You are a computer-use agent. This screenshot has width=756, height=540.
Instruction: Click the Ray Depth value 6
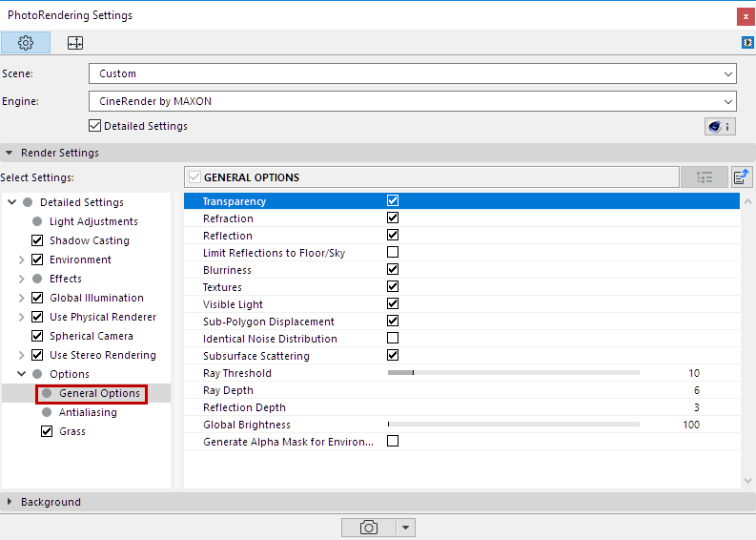pyautogui.click(x=697, y=390)
